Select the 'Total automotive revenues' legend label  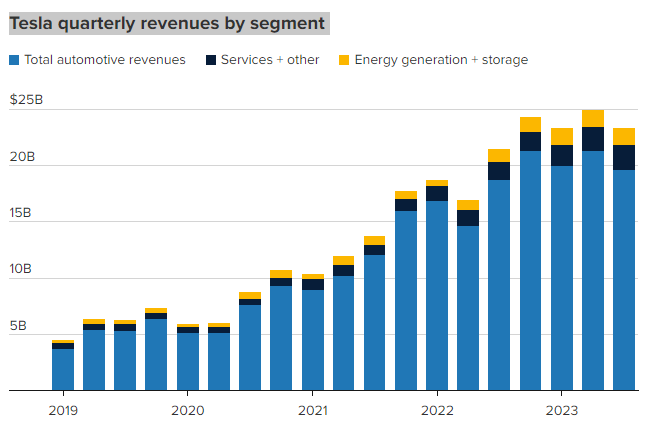click(105, 60)
